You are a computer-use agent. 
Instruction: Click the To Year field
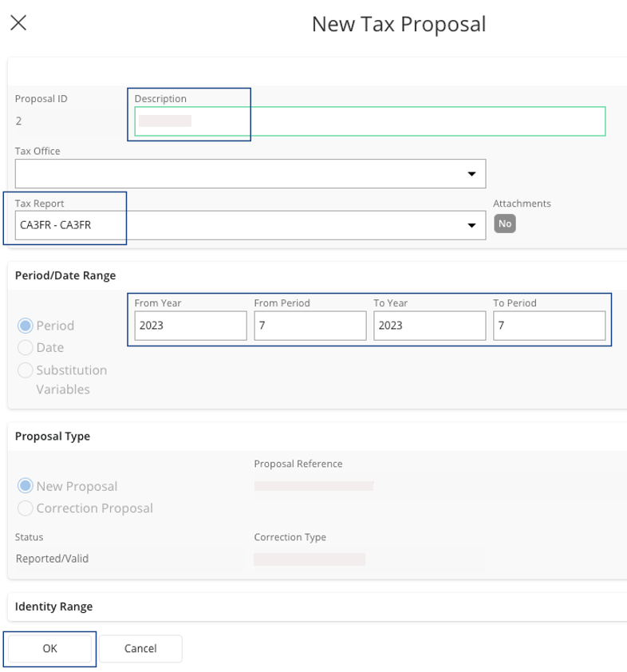(429, 326)
